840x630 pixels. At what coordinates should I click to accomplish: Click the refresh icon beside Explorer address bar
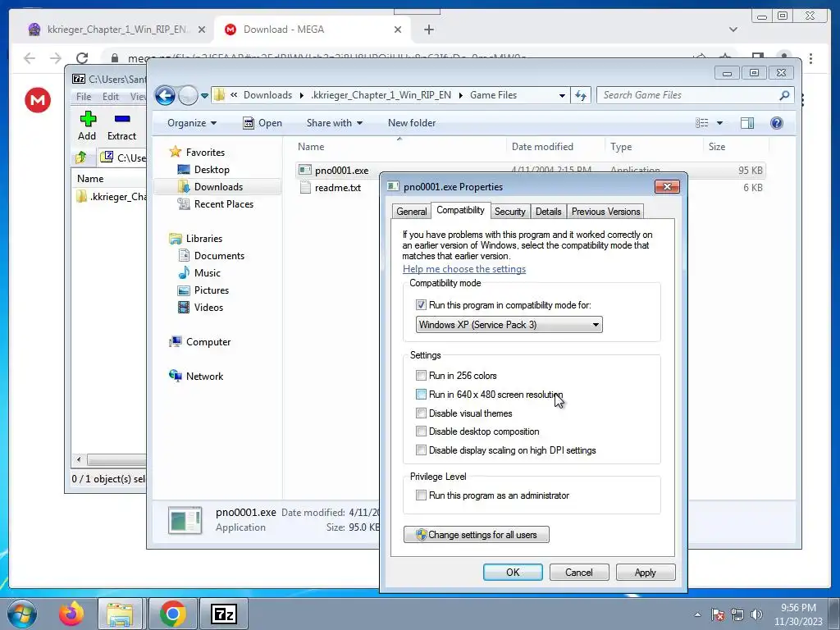pyautogui.click(x=581, y=95)
